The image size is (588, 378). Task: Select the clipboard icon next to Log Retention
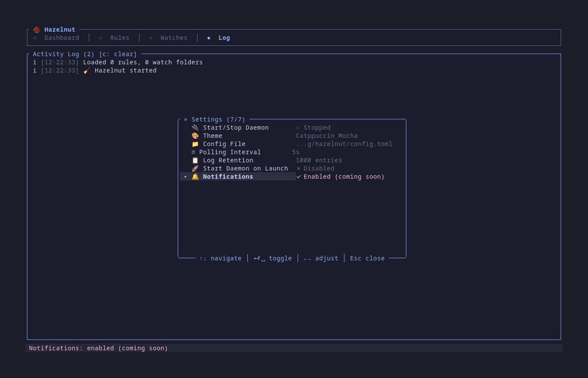pyautogui.click(x=195, y=160)
